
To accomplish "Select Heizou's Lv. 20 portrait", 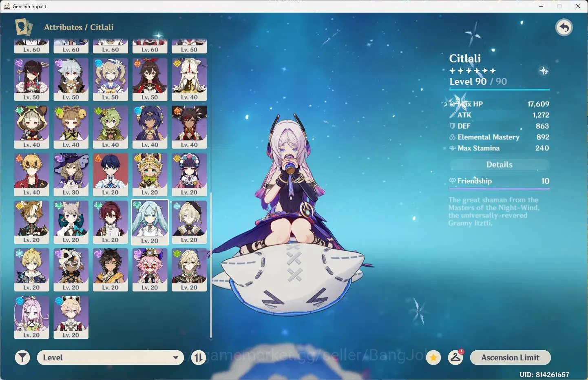I will (111, 222).
